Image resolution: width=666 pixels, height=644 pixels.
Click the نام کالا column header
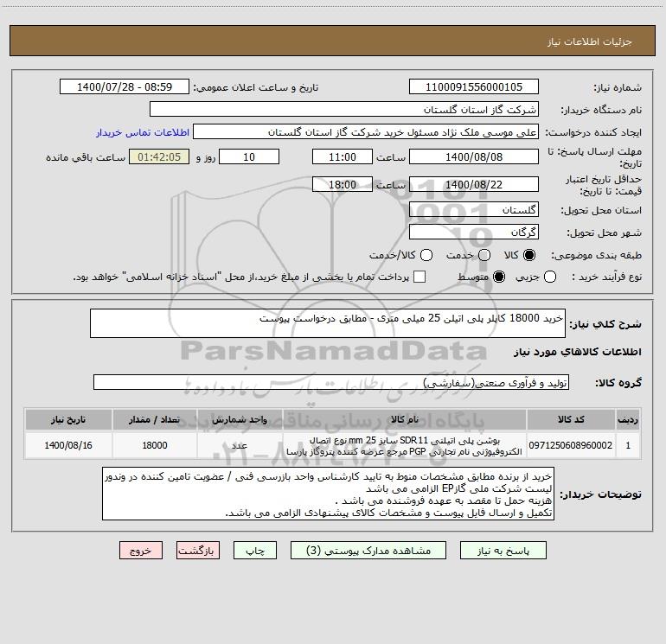[x=405, y=419]
